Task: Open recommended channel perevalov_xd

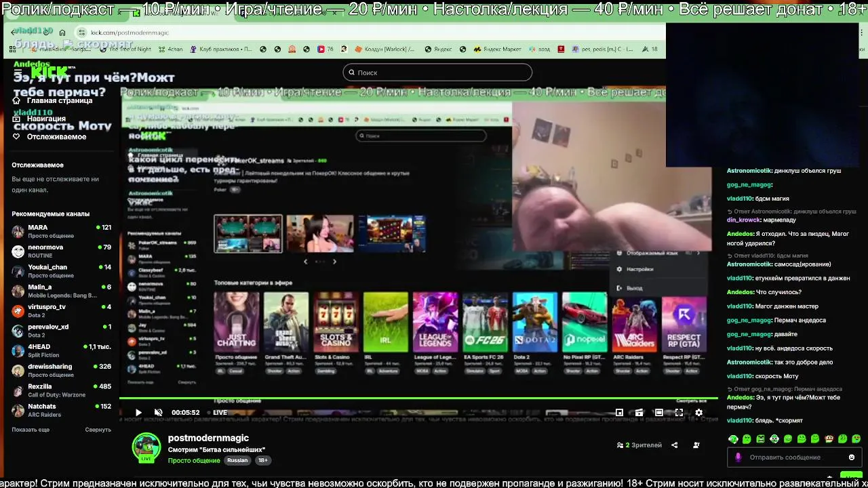Action: (61, 331)
